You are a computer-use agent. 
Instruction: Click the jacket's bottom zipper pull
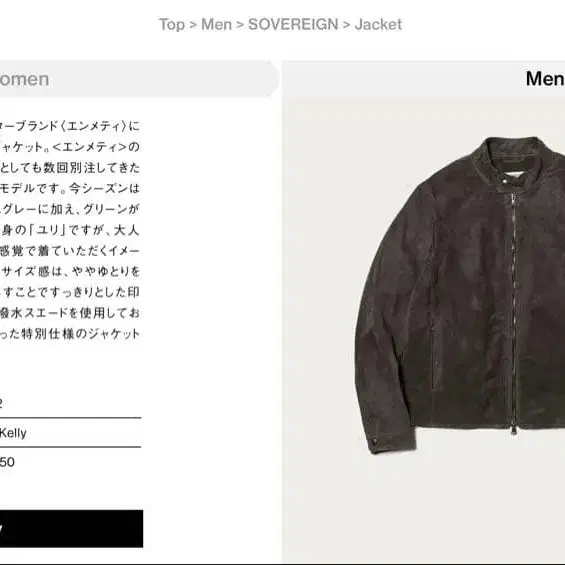513,430
